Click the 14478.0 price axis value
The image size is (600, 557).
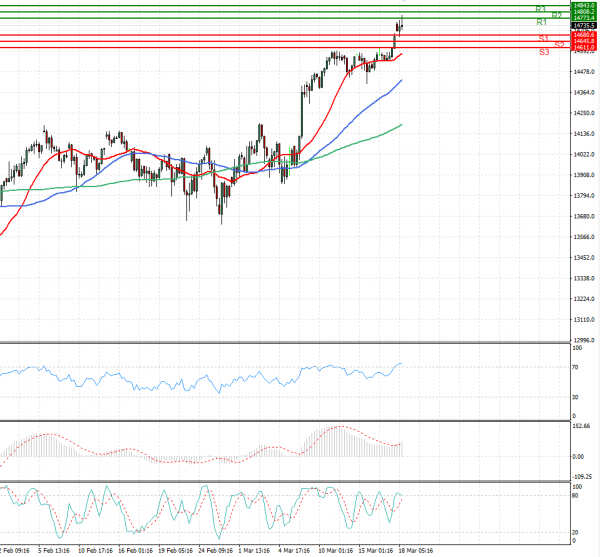pos(584,72)
